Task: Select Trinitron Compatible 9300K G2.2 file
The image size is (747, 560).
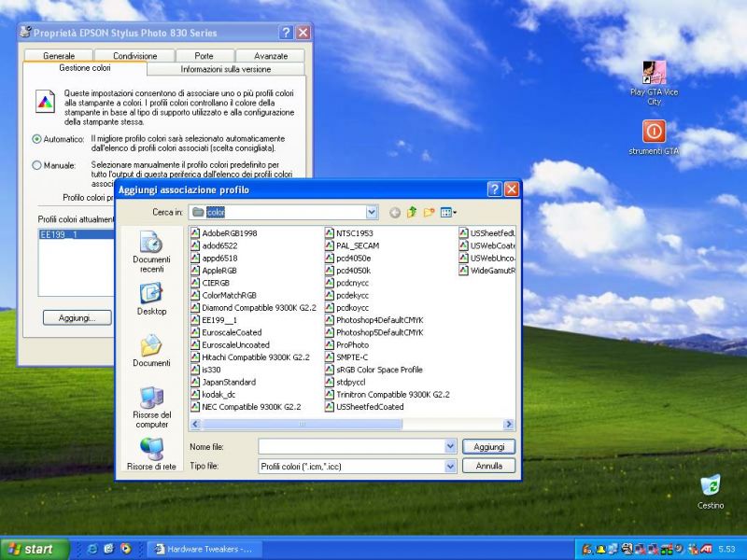Action: (388, 394)
